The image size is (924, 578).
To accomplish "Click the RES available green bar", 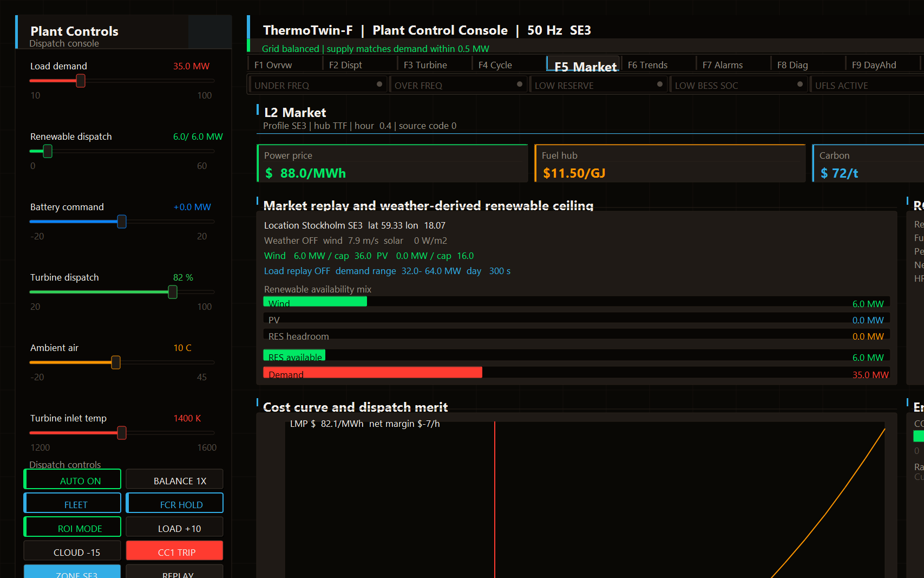I will pyautogui.click(x=294, y=355).
